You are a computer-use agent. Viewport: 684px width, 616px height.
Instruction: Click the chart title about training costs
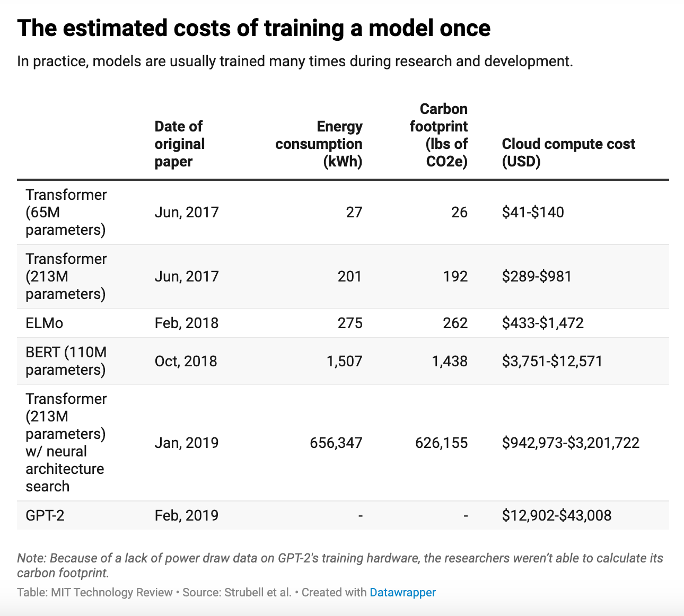pyautogui.click(x=254, y=28)
